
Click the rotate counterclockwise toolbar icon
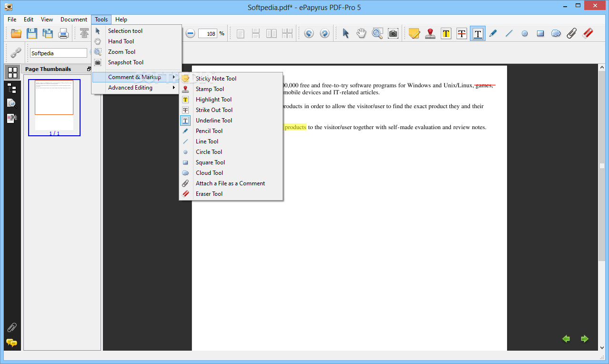point(309,33)
